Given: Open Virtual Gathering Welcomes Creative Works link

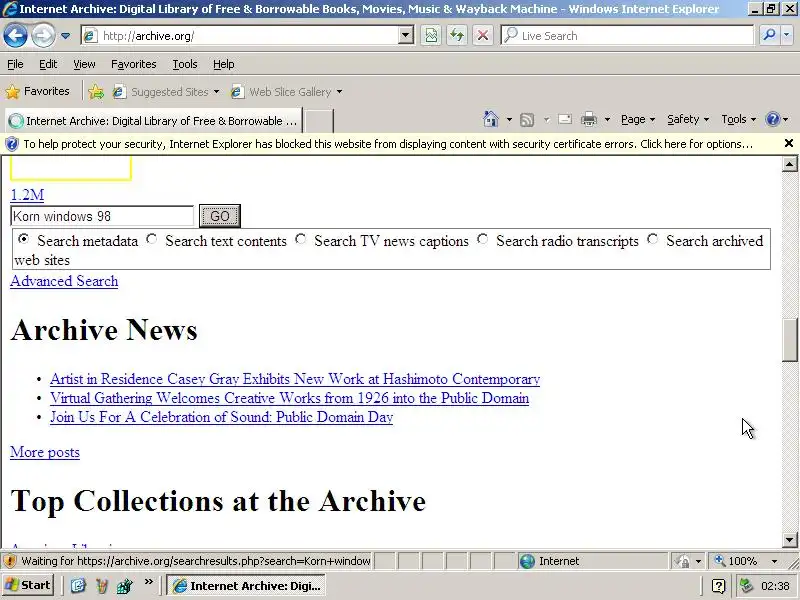Looking at the screenshot, I should (289, 398).
